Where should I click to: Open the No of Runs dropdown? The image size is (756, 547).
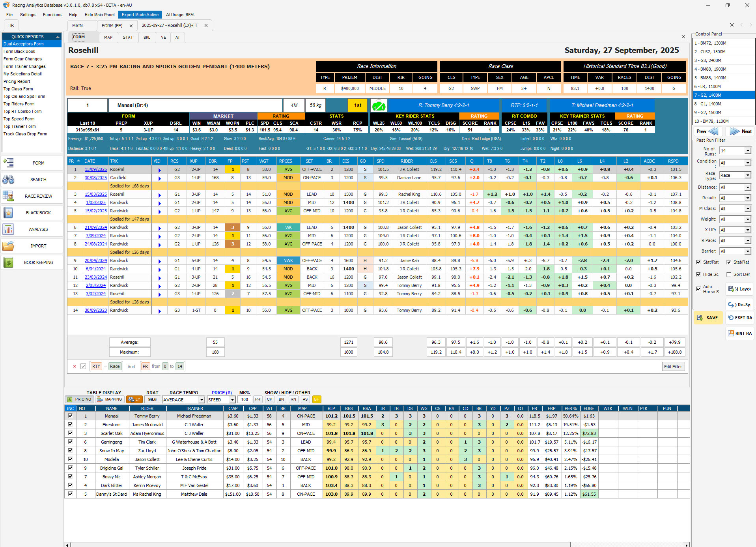tap(747, 151)
